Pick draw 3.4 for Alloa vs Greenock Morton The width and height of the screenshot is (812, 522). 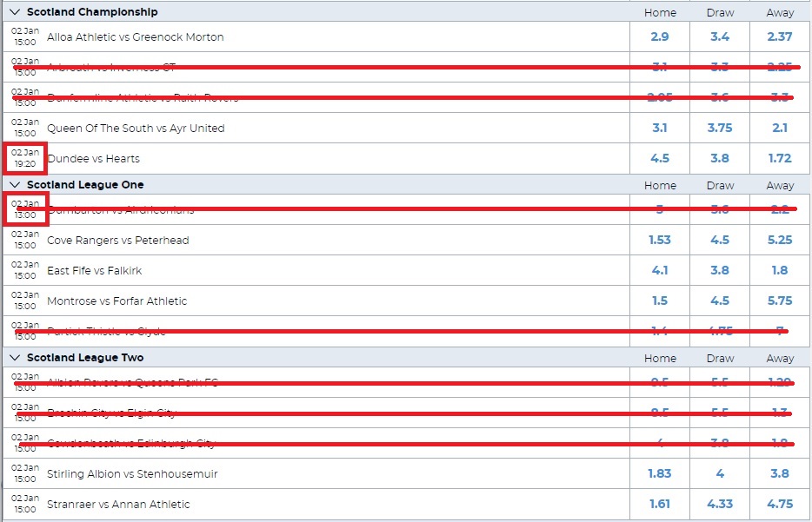pos(720,36)
